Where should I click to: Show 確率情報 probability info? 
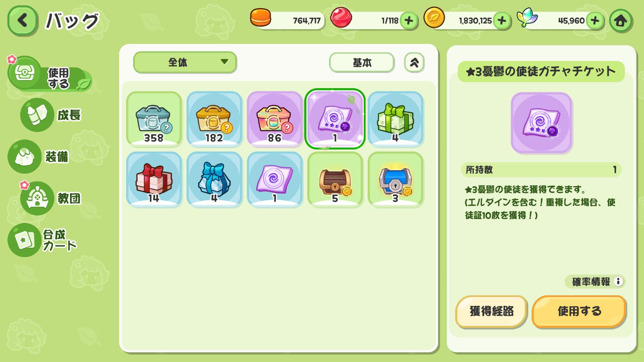coord(595,282)
